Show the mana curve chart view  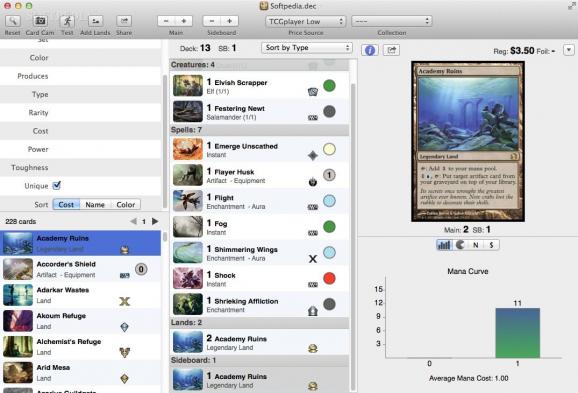(444, 245)
